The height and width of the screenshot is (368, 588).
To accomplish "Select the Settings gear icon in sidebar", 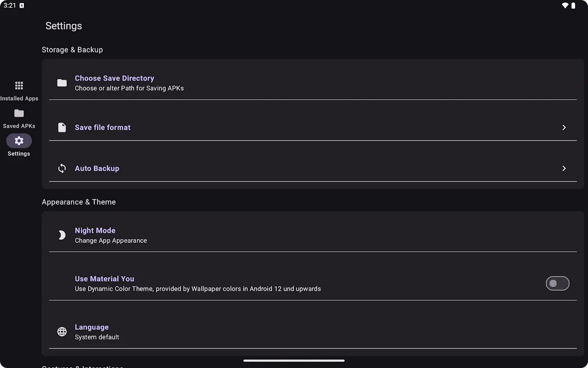I will point(19,141).
